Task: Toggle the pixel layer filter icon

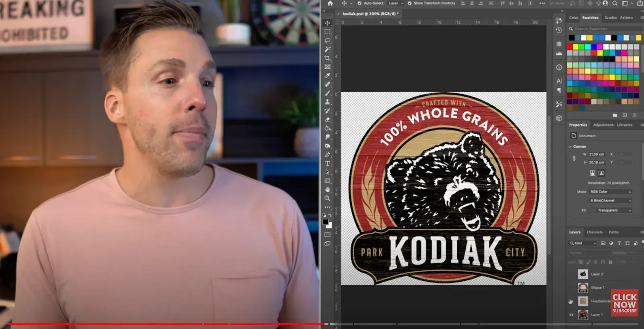Action: point(603,243)
